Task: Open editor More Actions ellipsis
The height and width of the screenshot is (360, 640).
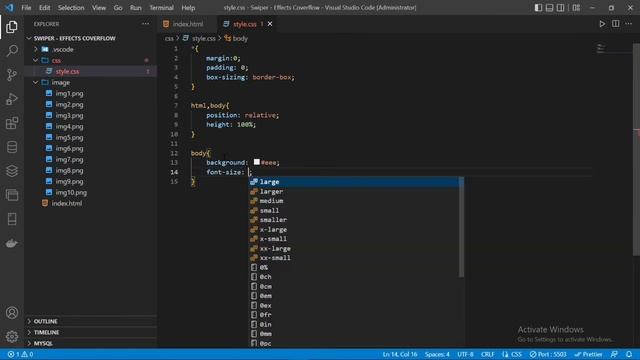Action: click(629, 24)
